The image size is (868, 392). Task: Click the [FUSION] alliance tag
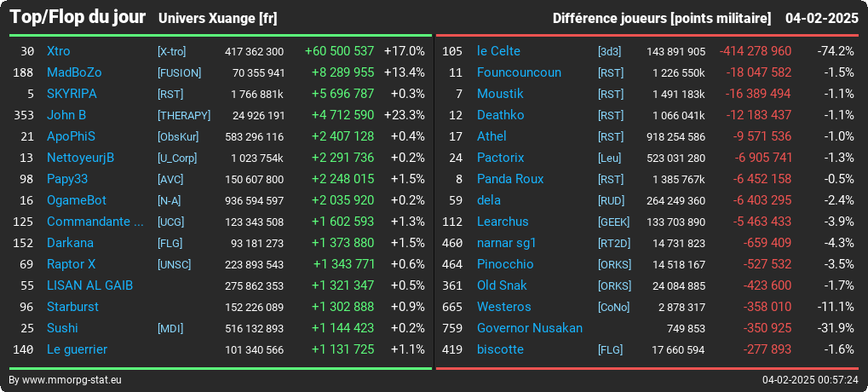[x=180, y=73]
